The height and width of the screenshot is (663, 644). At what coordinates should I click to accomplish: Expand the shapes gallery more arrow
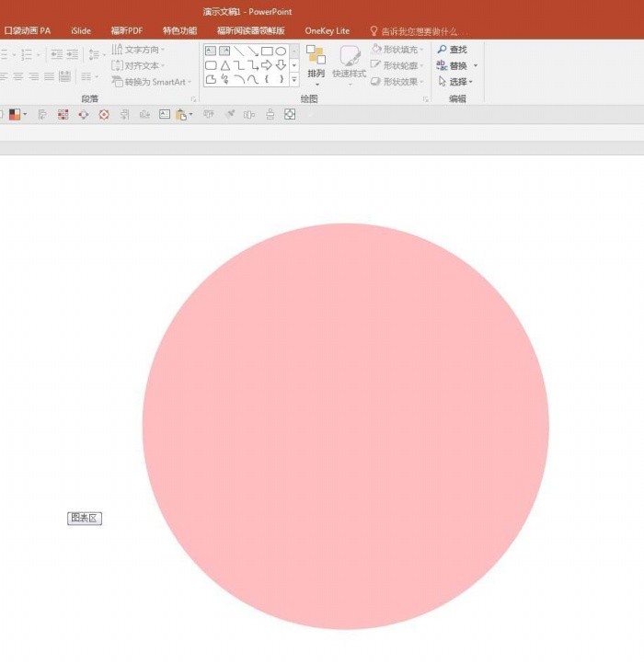pos(294,79)
